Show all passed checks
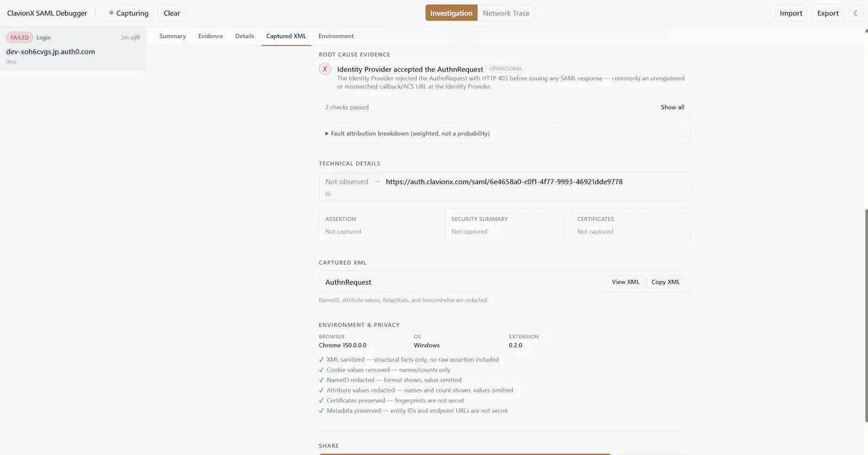868x455 pixels. click(x=672, y=107)
